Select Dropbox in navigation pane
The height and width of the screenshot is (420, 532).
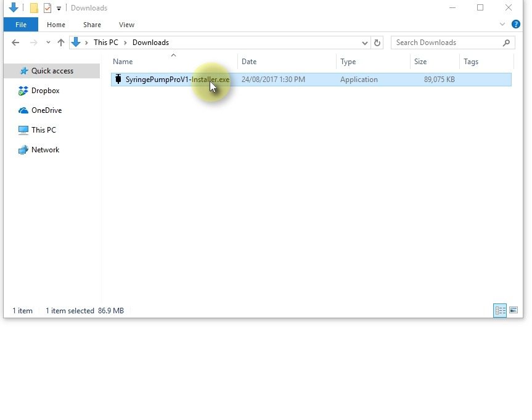click(x=45, y=91)
